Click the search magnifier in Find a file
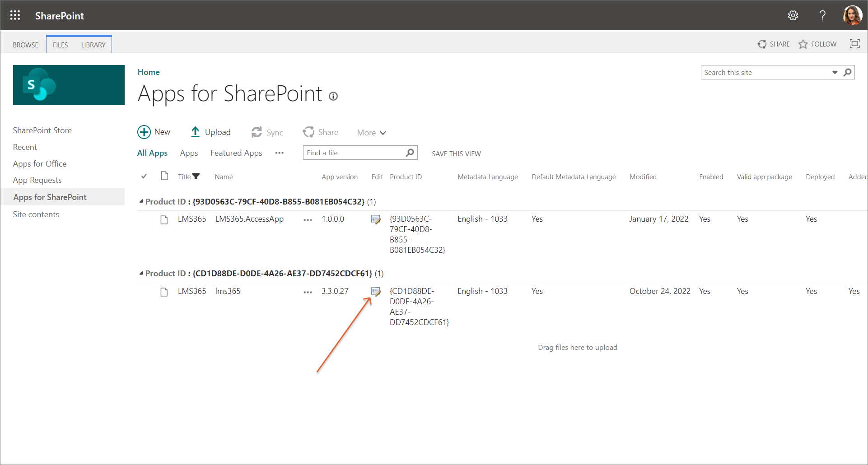The image size is (868, 465). pos(410,153)
